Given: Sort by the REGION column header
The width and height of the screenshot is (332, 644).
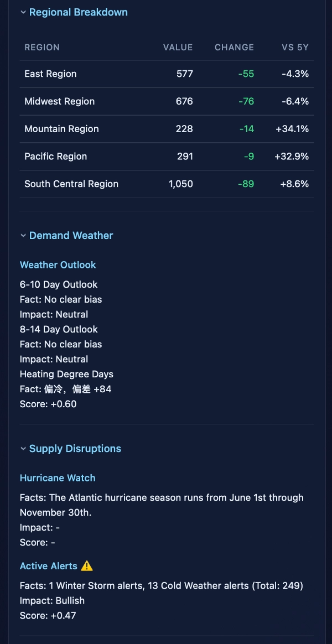Looking at the screenshot, I should point(42,48).
